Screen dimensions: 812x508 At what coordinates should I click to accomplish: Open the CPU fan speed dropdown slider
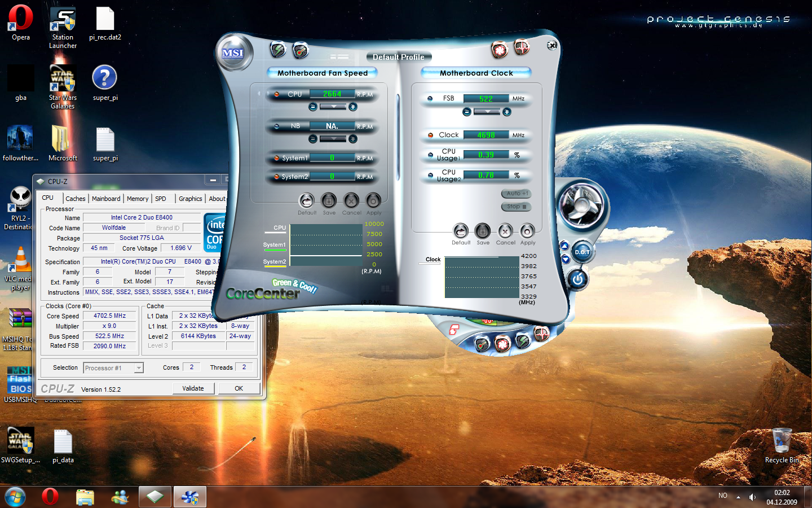pyautogui.click(x=333, y=107)
